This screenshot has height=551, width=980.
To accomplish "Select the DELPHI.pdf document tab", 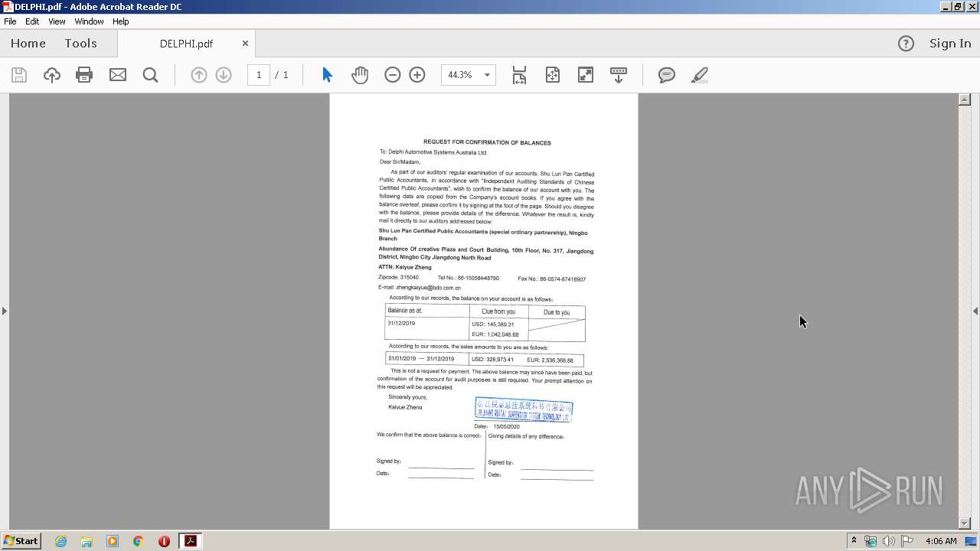I will click(x=186, y=44).
